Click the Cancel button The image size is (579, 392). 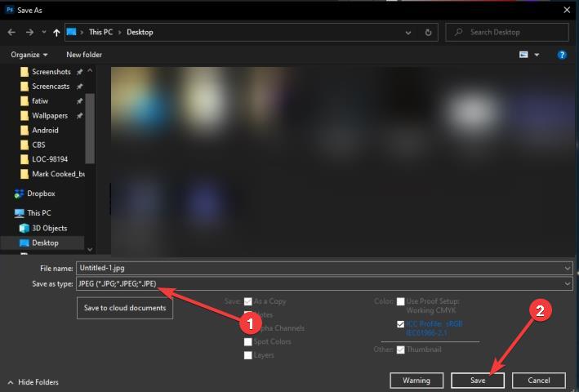coord(539,381)
